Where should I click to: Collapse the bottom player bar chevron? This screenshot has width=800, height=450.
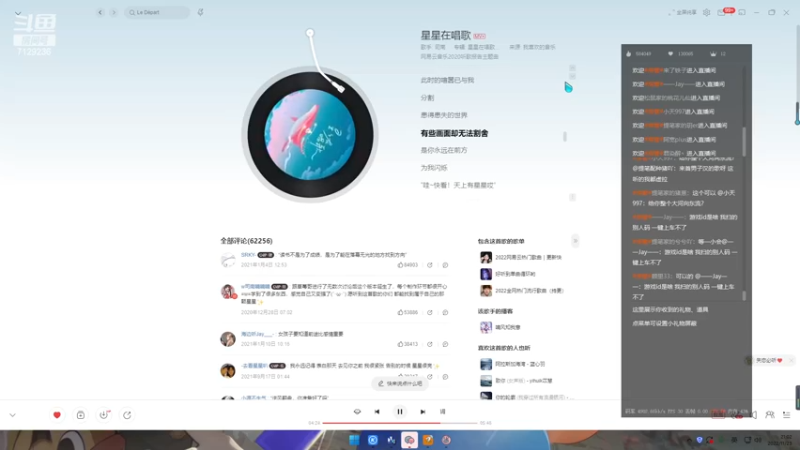point(13,415)
